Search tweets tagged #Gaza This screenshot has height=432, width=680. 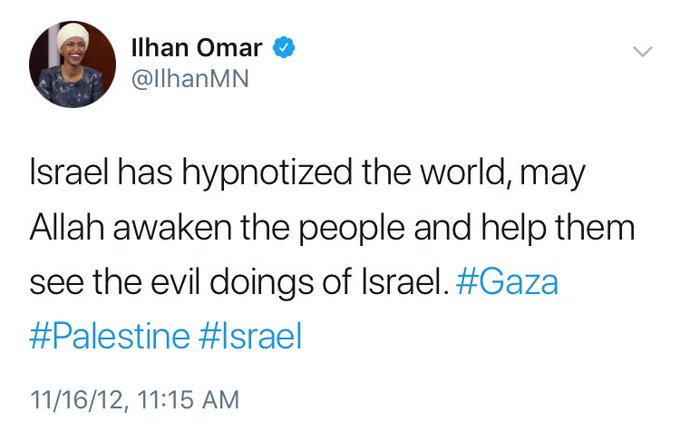click(x=507, y=282)
